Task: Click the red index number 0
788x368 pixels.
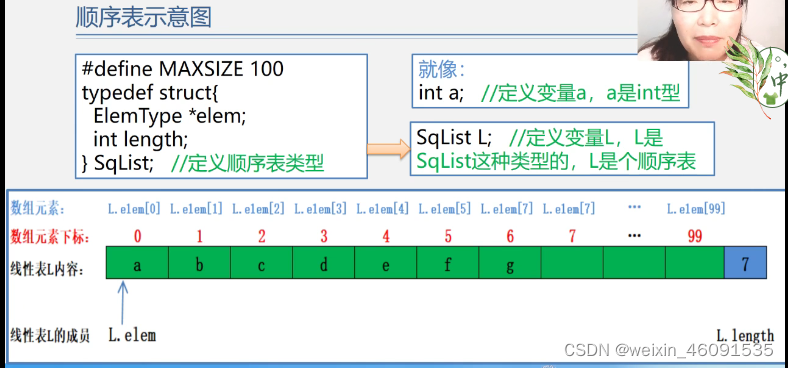Action: 137,236
